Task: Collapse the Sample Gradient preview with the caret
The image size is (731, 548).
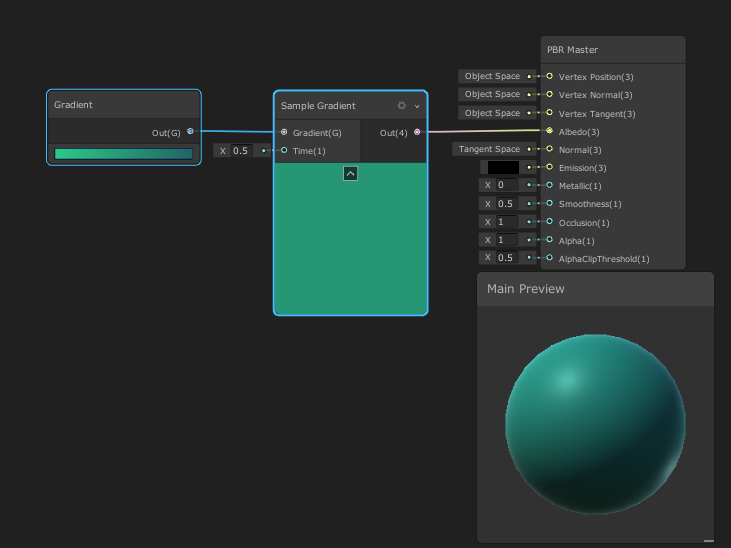Action: pos(350,173)
